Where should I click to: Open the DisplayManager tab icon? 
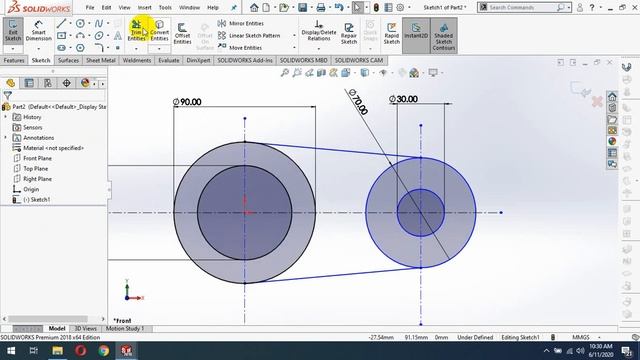tap(85, 83)
